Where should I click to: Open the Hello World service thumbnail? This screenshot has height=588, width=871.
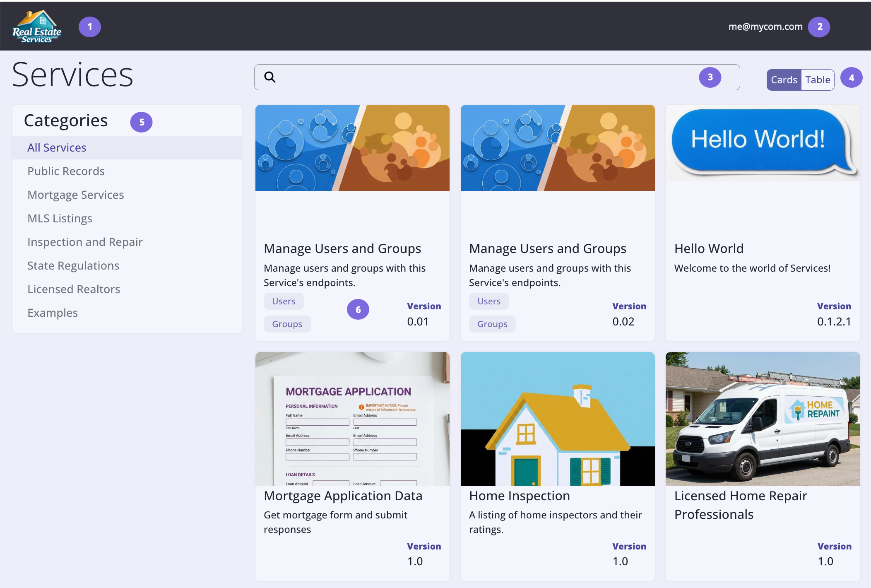tap(763, 143)
